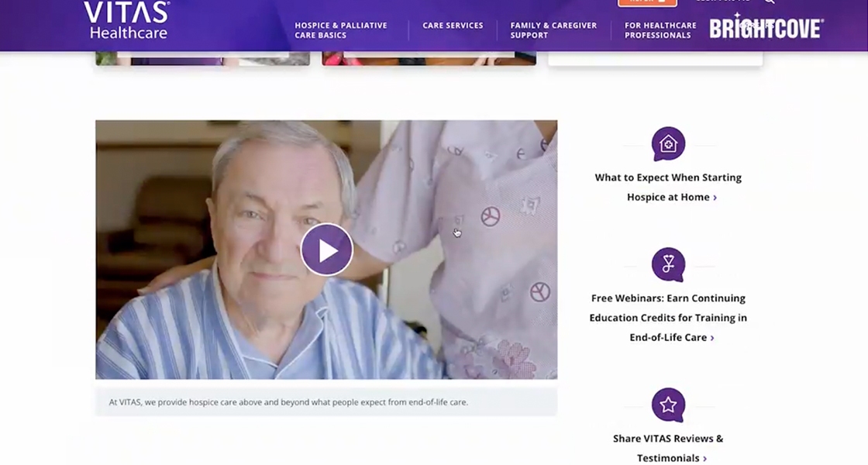
Task: Click the VITAS Healthcare logo
Action: pos(127,20)
